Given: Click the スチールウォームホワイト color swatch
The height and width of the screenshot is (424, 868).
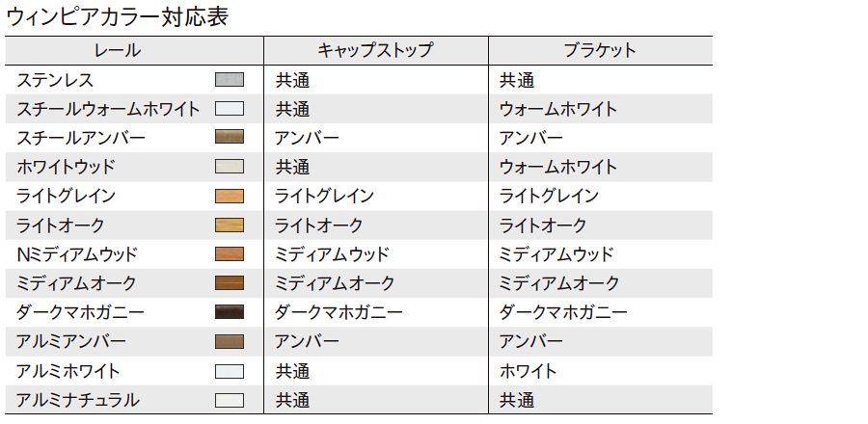Looking at the screenshot, I should click(230, 109).
